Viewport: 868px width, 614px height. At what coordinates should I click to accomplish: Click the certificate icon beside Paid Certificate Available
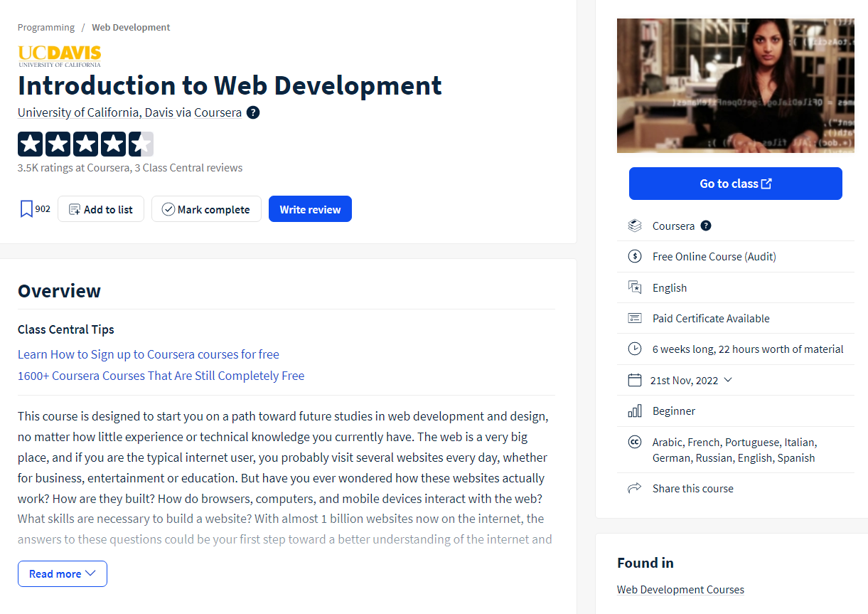coord(635,318)
